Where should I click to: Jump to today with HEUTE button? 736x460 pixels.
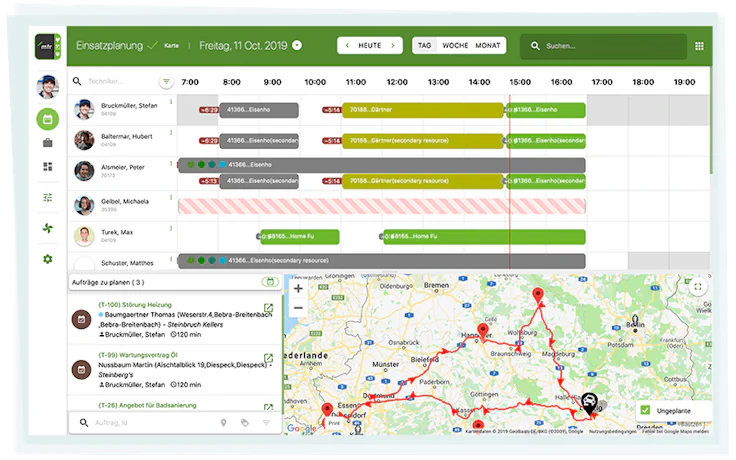click(370, 46)
